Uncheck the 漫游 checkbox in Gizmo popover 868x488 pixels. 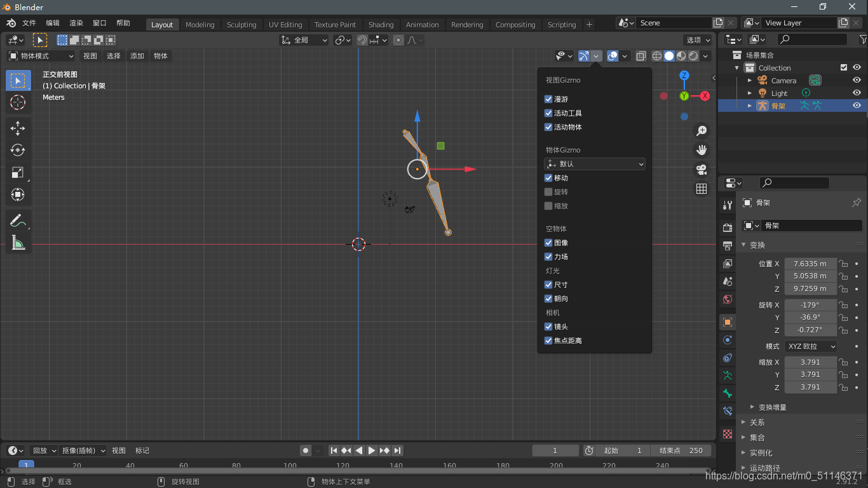click(548, 99)
